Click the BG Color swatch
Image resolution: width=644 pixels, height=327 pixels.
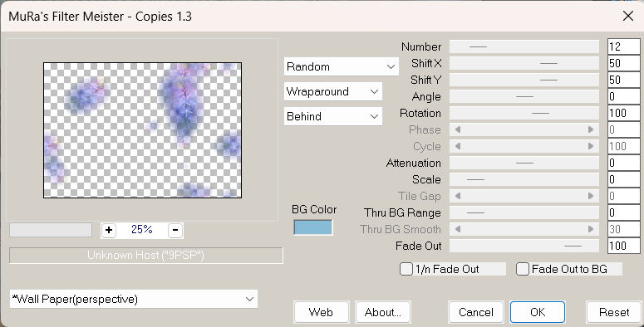pos(313,227)
